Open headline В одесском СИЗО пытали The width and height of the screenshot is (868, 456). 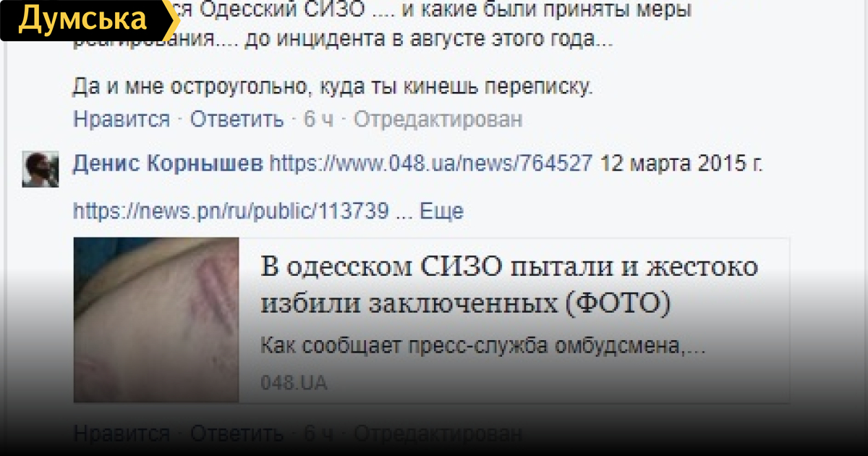(x=509, y=284)
